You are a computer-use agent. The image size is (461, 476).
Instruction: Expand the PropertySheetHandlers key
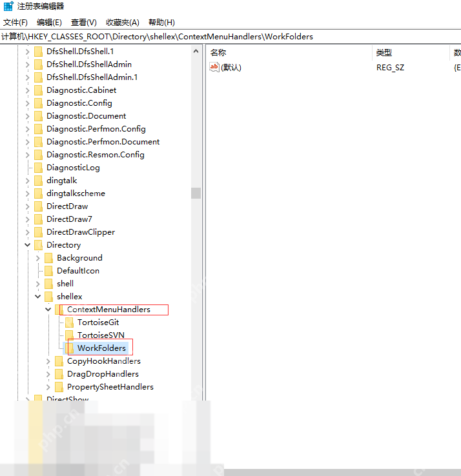(x=48, y=387)
